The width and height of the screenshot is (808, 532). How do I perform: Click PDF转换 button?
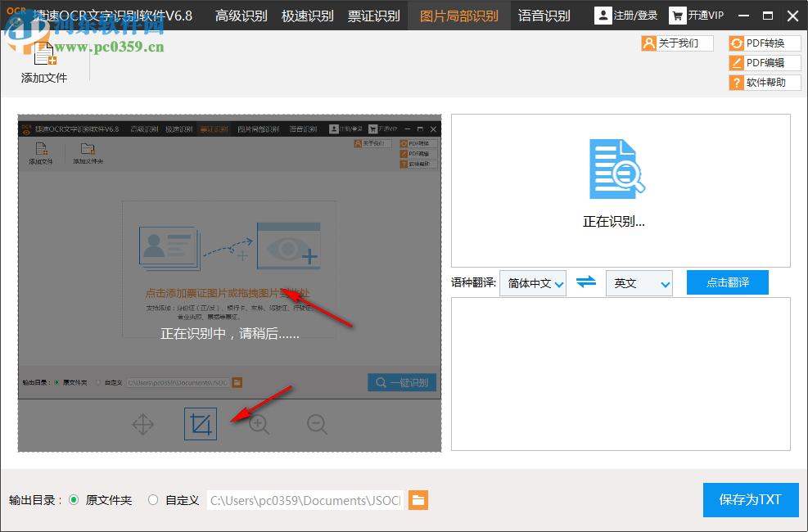point(765,43)
